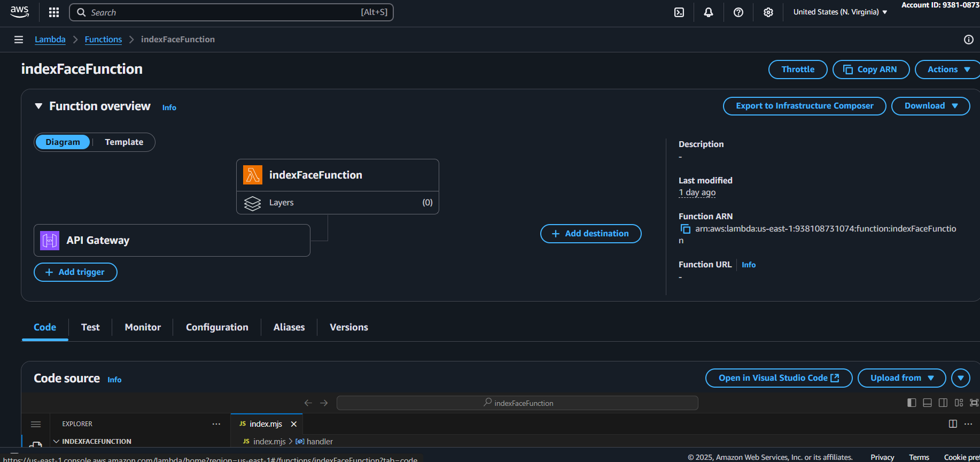Toggle the editor bottom panel
This screenshot has width=980, height=462.
(928, 403)
